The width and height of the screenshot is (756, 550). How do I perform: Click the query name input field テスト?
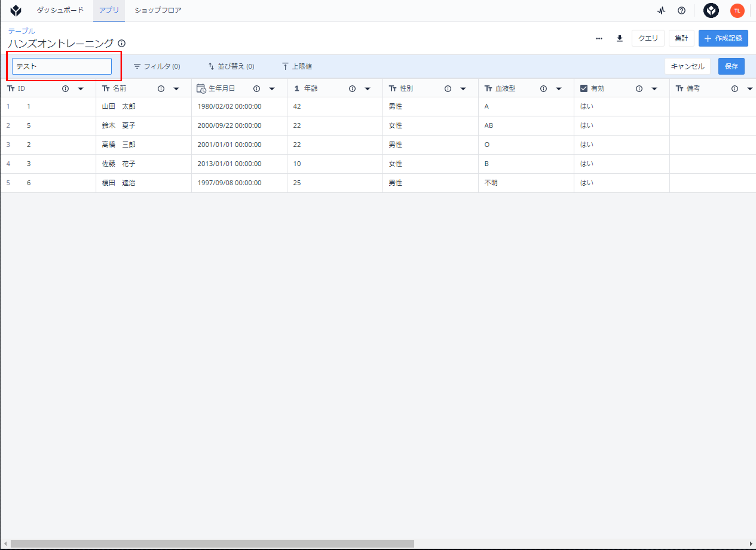pos(62,66)
